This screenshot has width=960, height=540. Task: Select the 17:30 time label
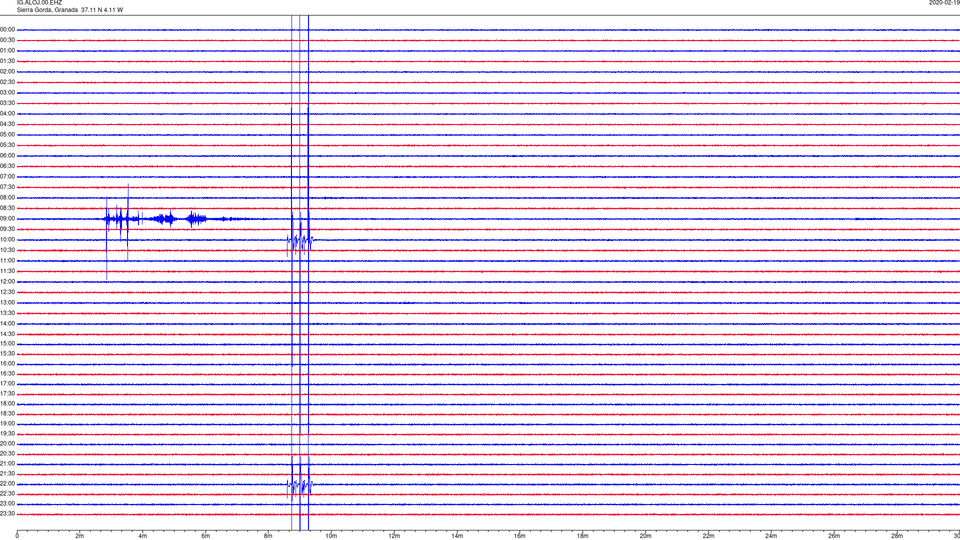7,394
